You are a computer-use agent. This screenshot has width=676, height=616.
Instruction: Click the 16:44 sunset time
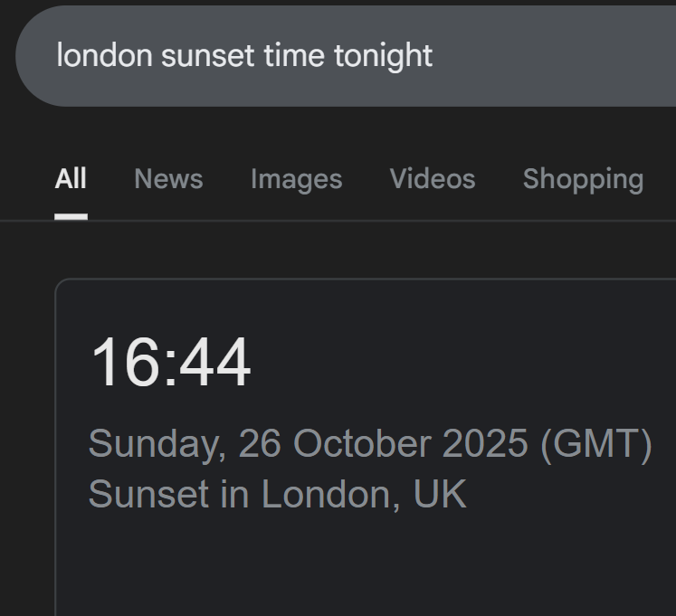(170, 364)
